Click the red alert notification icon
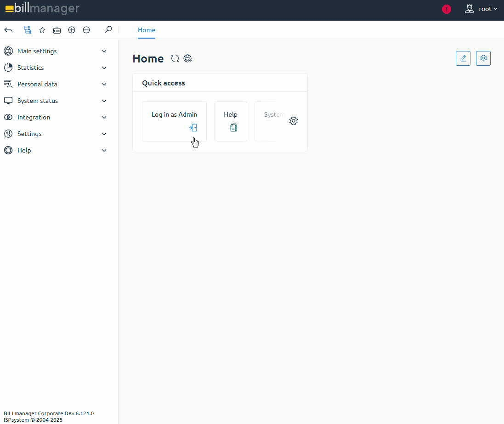Image resolution: width=504 pixels, height=424 pixels. click(446, 9)
